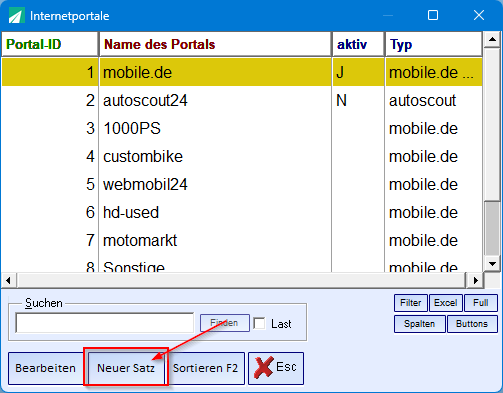Enable the Last checkbox
Viewport: 503px width, 393px height.
tap(259, 323)
